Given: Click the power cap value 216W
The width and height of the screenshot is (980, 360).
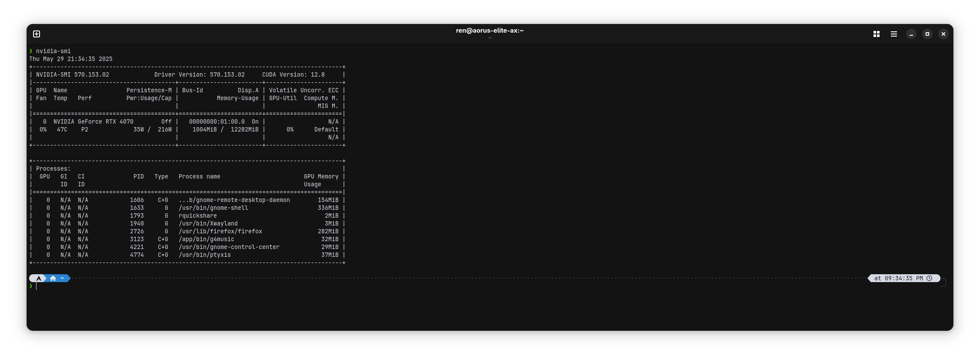Looking at the screenshot, I should click(165, 129).
